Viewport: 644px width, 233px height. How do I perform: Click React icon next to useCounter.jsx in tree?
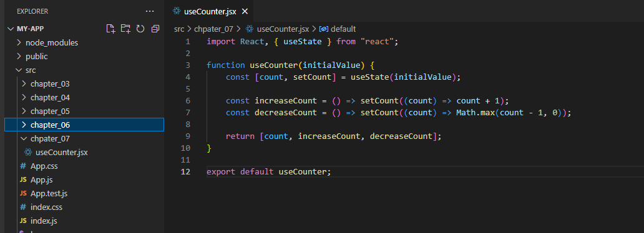28,152
